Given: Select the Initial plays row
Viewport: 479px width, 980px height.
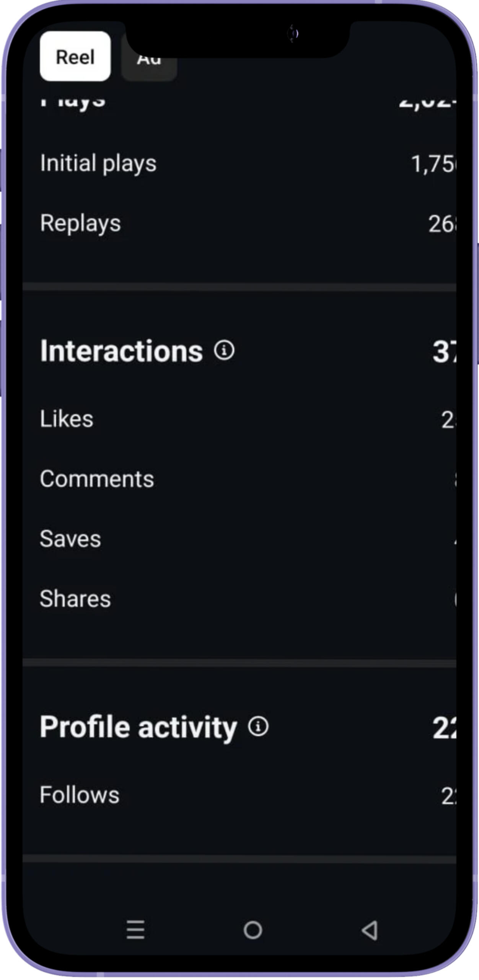Looking at the screenshot, I should click(x=239, y=163).
